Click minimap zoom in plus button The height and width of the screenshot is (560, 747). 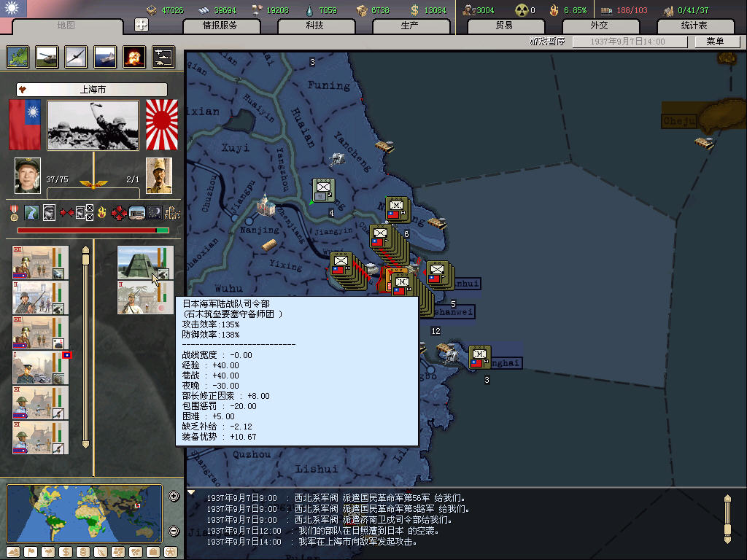pos(174,497)
